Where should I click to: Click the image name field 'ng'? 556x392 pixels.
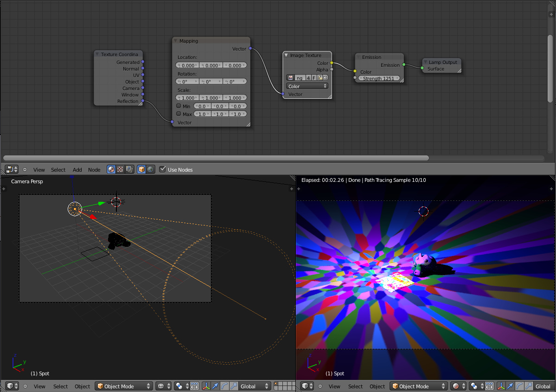[x=300, y=77]
